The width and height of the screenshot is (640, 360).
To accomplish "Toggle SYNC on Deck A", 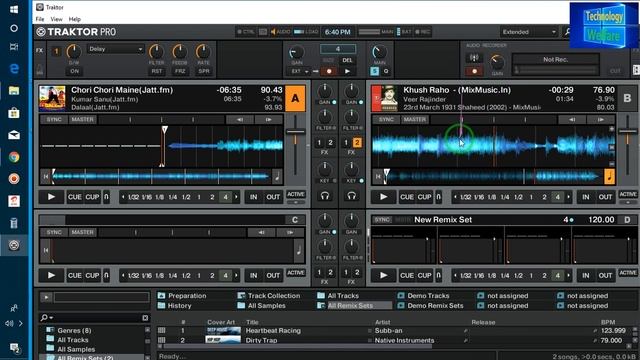I will (54, 120).
